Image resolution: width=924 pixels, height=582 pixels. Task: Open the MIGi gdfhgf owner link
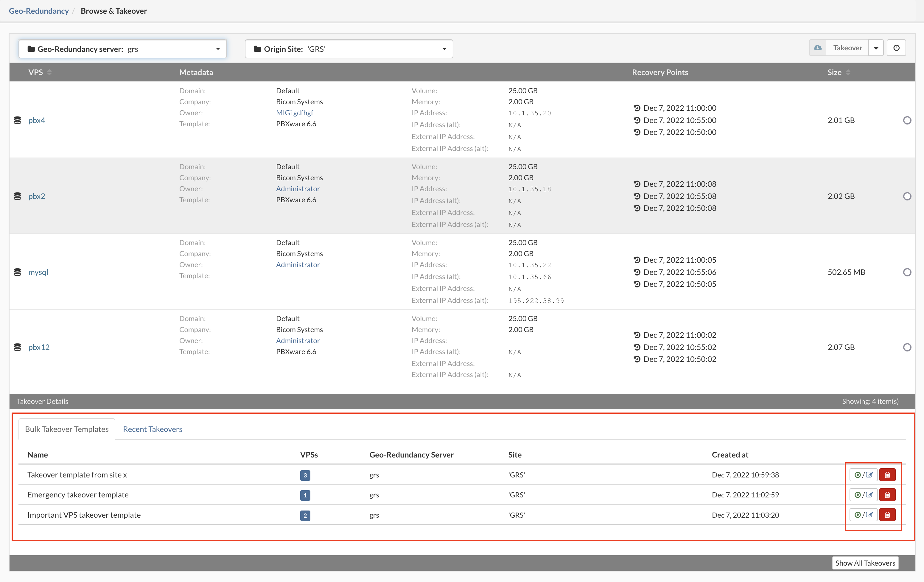point(294,113)
